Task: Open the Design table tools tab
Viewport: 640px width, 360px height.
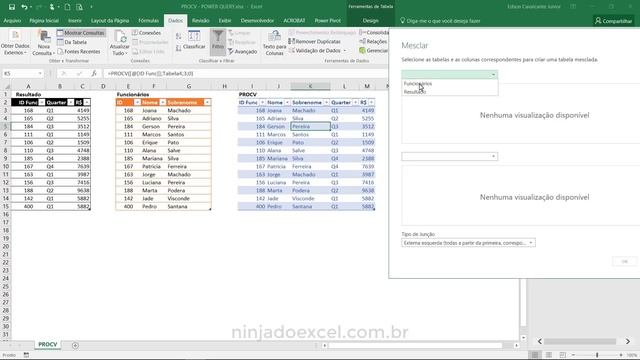Action: click(370, 20)
